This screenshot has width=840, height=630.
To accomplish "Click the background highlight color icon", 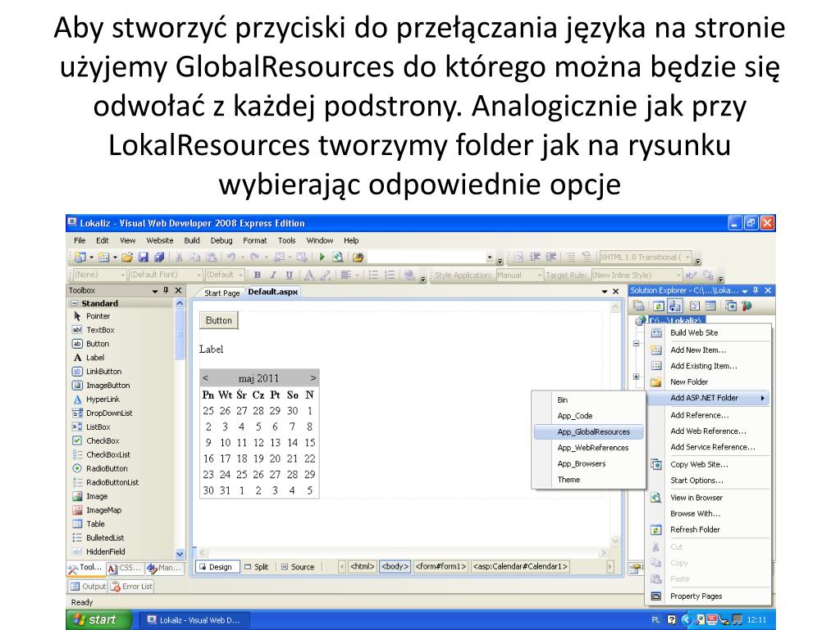I will 325,275.
